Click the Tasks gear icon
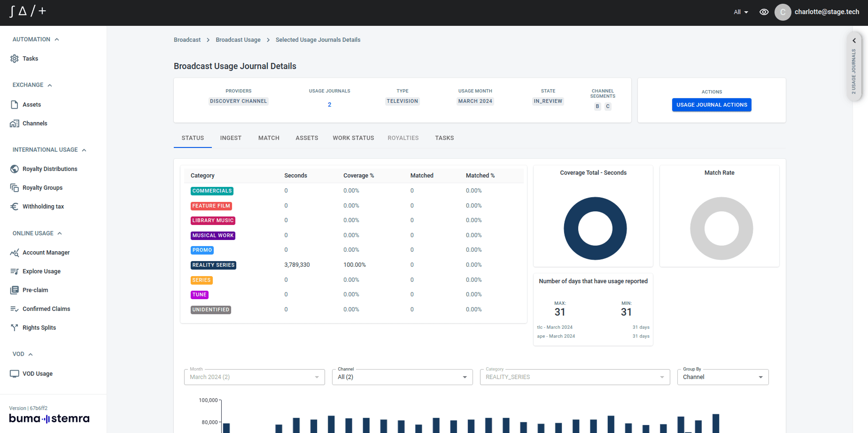Image resolution: width=868 pixels, height=433 pixels. pyautogui.click(x=15, y=59)
